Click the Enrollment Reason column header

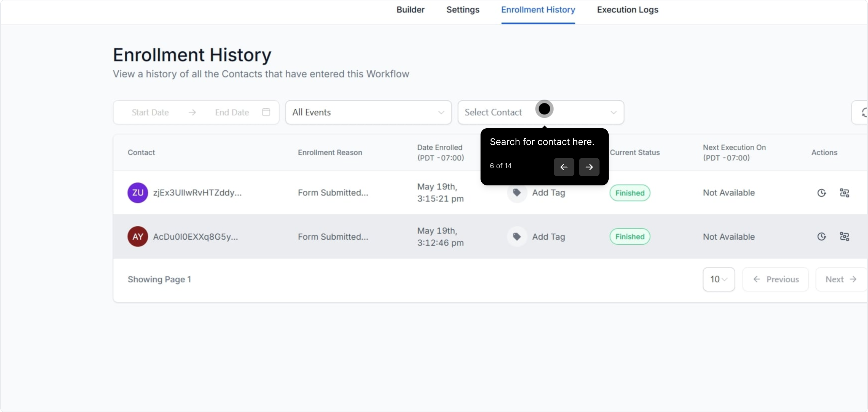330,152
